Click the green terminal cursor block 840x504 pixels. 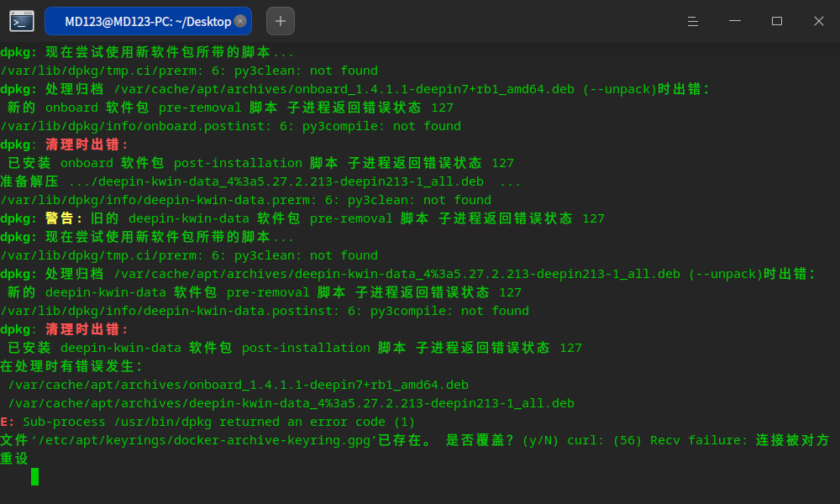click(x=34, y=476)
